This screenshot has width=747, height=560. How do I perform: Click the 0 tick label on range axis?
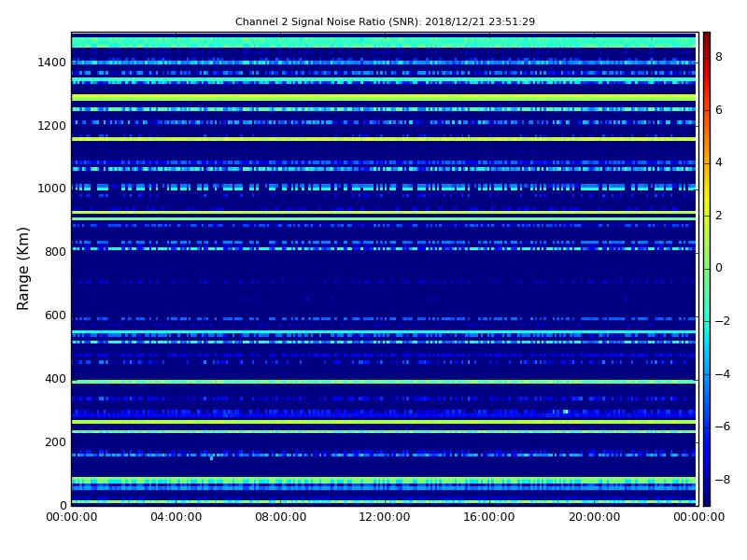tap(63, 505)
